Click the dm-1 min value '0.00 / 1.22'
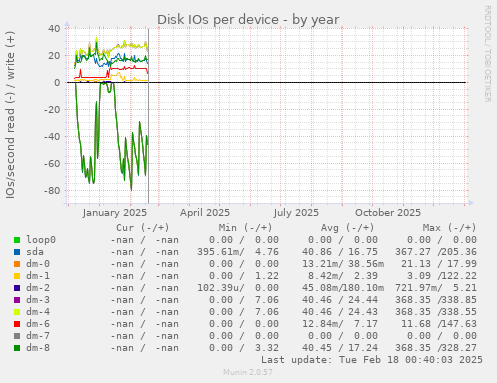 [x=244, y=276]
